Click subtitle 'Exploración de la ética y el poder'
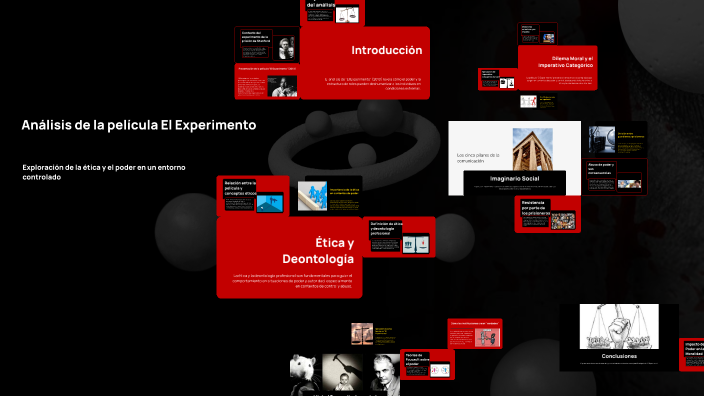This screenshot has width=704, height=396. coord(104,172)
